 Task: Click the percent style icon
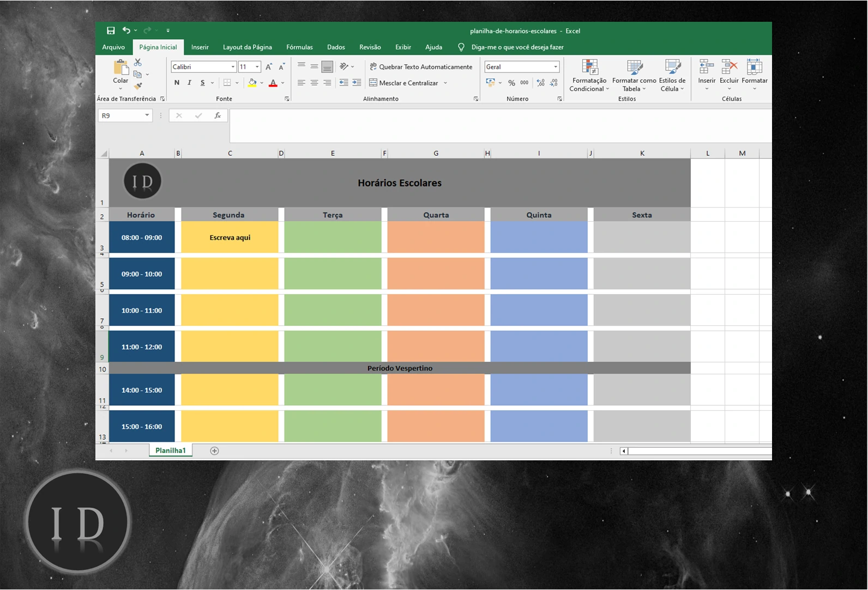click(511, 83)
